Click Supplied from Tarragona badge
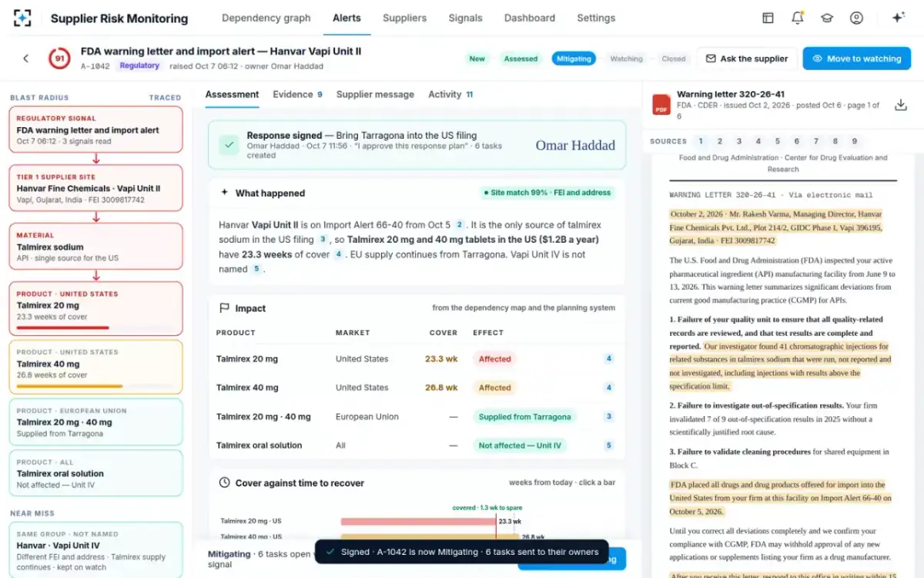Screen dimensions: 924x578 [525, 417]
